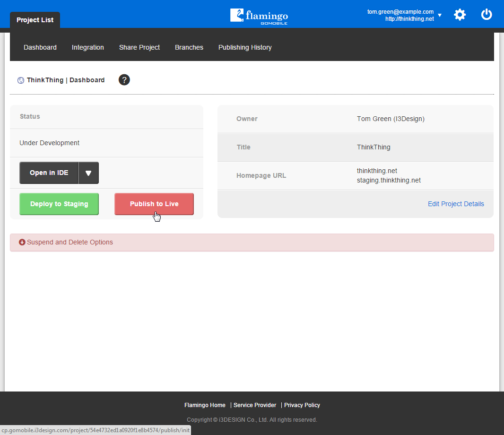The width and height of the screenshot is (504, 435).
Task: Select the thinkthing.net homepage URL
Action: [377, 171]
